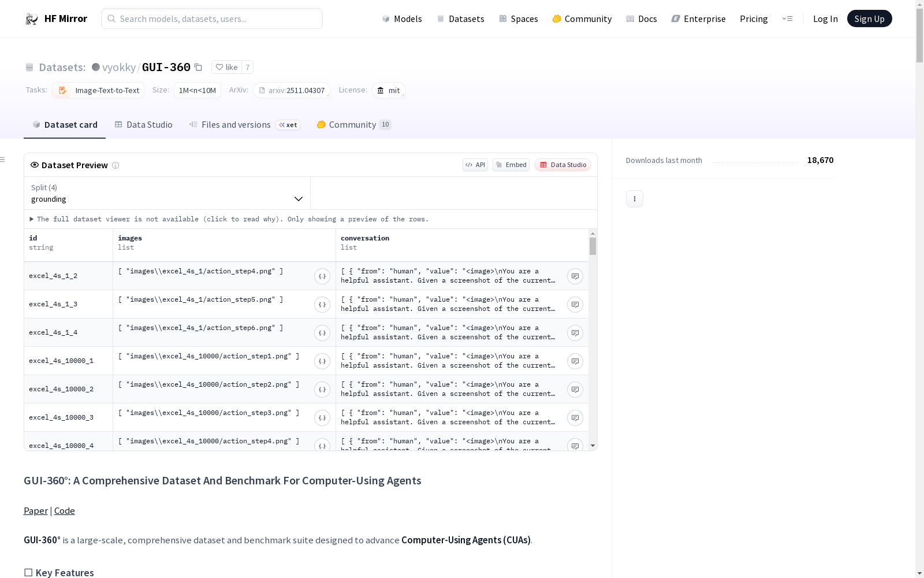Like the GUI-360 dataset

(226, 67)
